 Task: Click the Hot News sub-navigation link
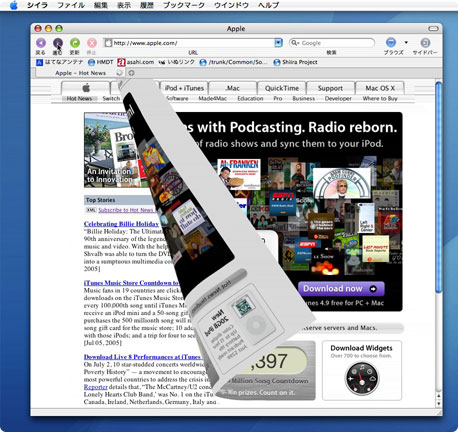coord(79,99)
